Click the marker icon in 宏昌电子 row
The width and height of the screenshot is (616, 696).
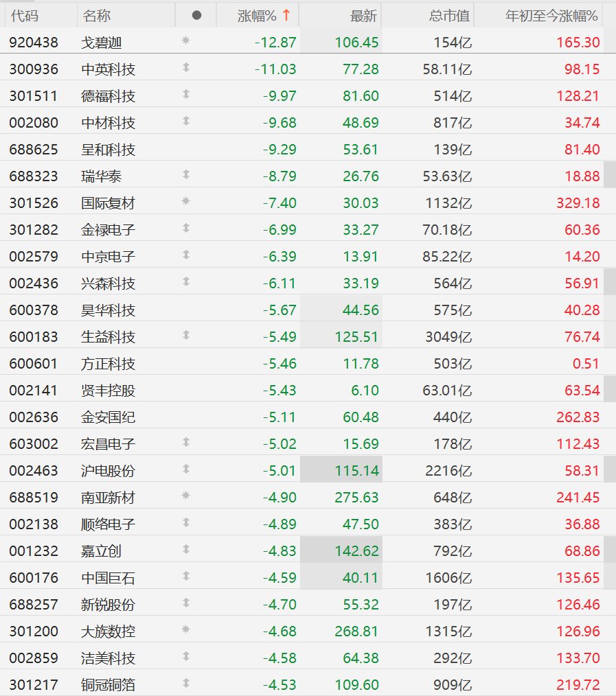[186, 441]
